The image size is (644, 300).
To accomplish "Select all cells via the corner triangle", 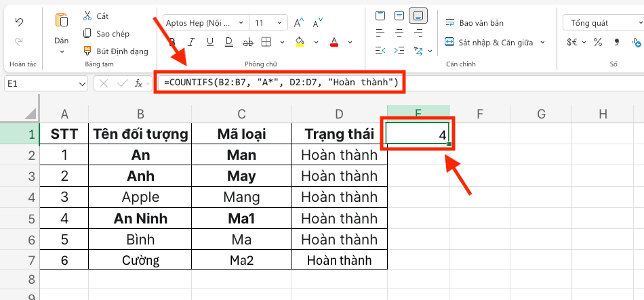I will 31,114.
